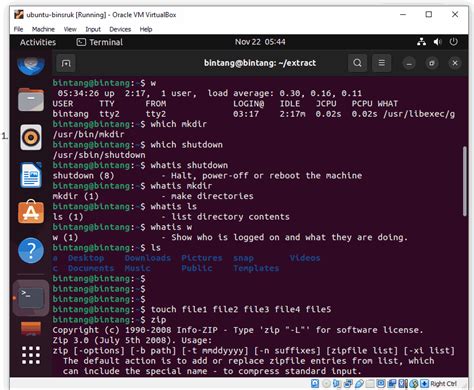This screenshot has height=390, width=474.
Task: Open the Terminal app menu in the top bar
Action: 100,42
